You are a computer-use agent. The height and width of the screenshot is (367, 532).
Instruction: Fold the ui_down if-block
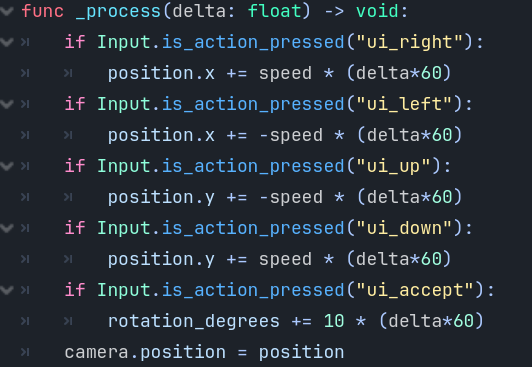coord(6,228)
